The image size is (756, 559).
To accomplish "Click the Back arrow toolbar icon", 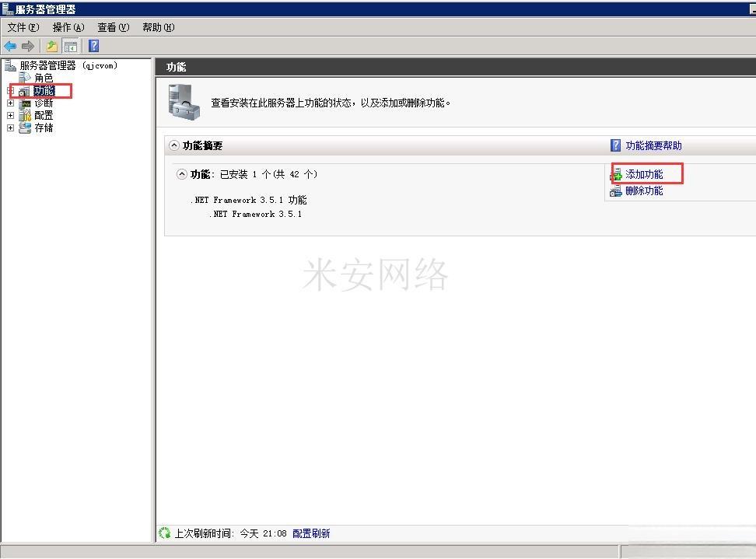I will (9, 47).
